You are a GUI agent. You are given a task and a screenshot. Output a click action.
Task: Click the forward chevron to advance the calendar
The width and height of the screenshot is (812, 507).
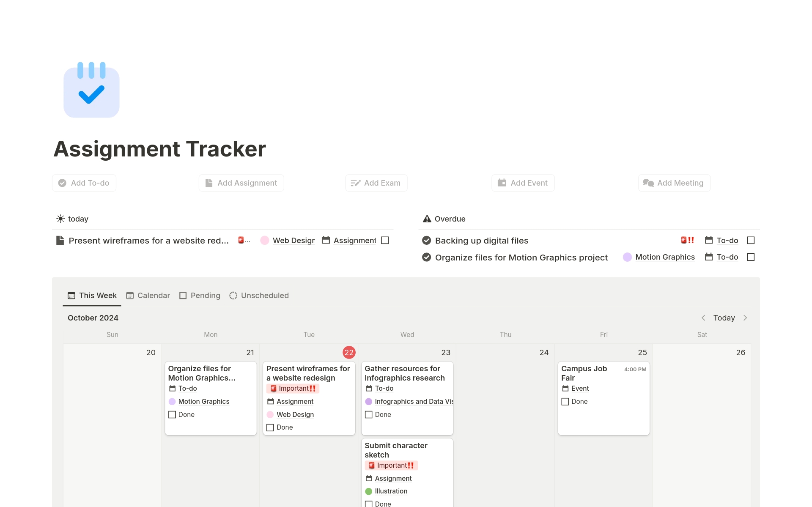point(745,318)
